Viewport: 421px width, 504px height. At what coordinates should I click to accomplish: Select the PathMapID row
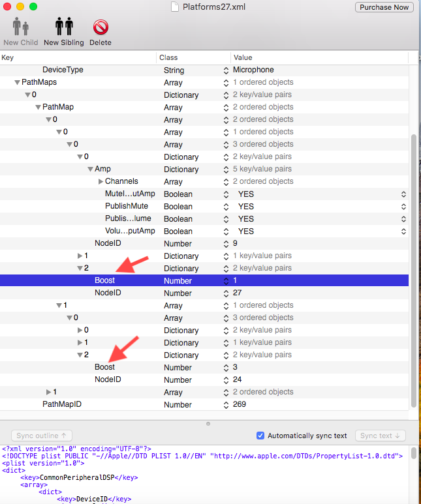204,404
